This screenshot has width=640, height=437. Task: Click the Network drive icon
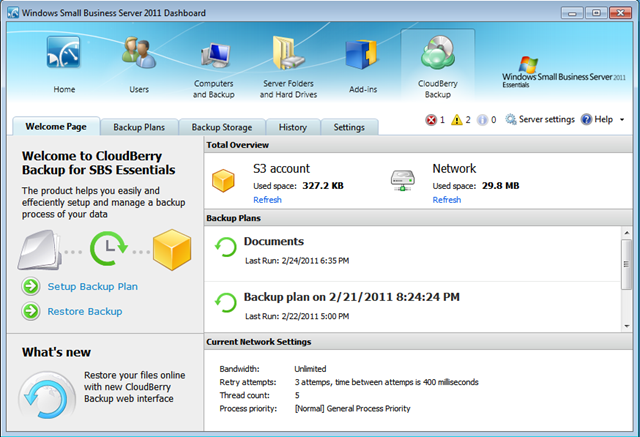coord(402,180)
